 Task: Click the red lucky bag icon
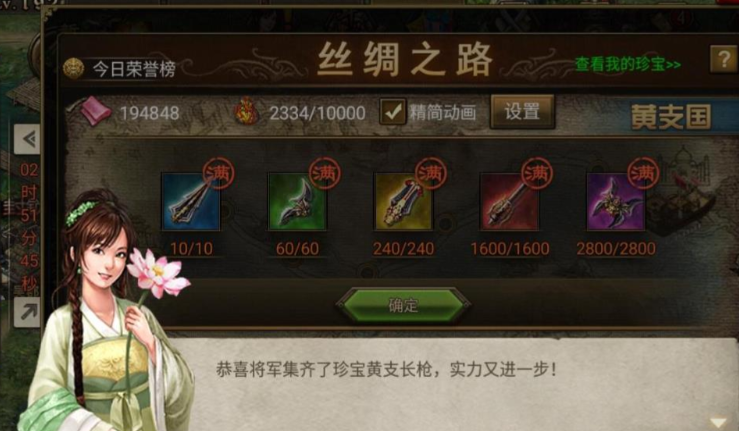[247, 111]
